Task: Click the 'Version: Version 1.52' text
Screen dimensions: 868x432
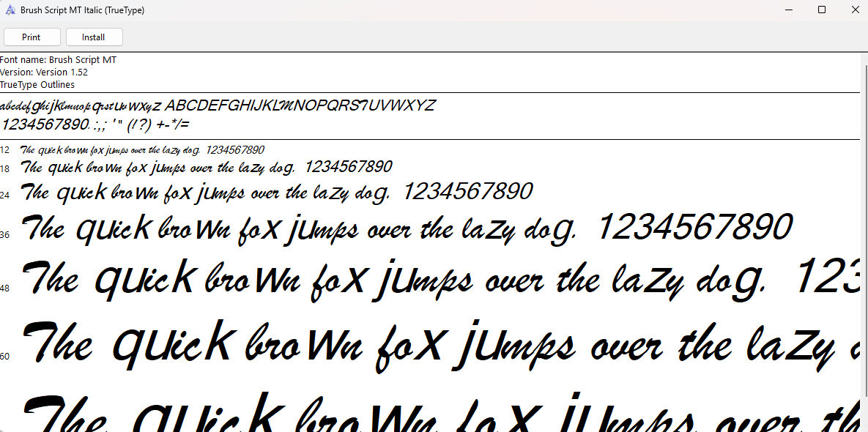Action: (44, 72)
